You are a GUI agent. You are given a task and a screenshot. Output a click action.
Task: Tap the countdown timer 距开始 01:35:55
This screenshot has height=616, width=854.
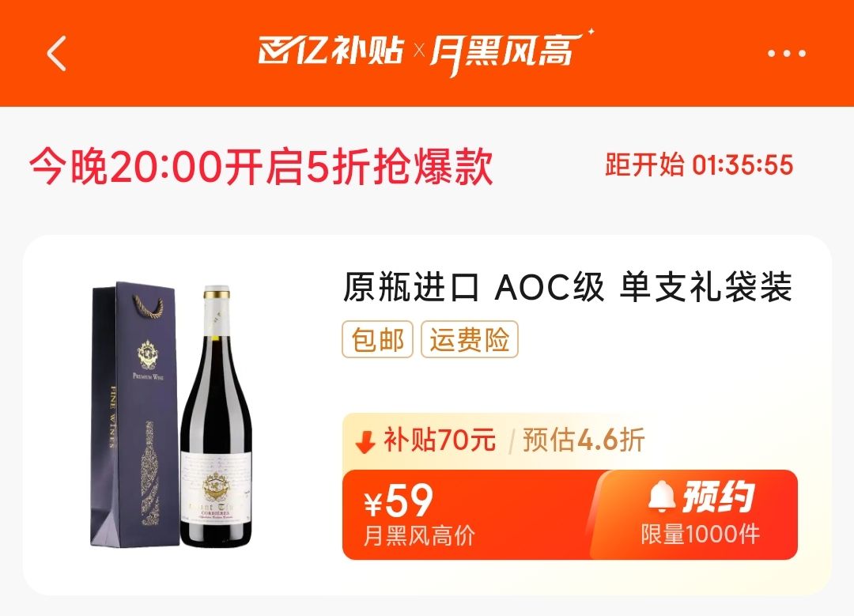[x=699, y=164]
